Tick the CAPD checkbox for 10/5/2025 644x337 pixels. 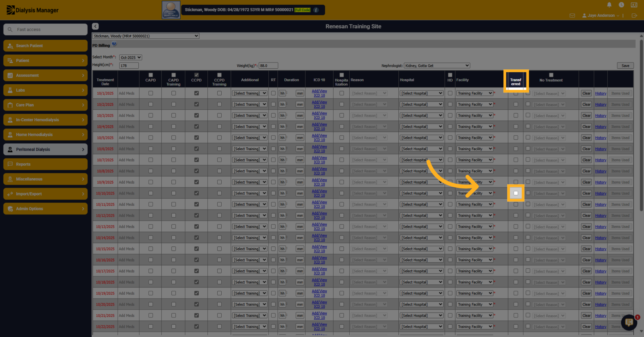151,138
